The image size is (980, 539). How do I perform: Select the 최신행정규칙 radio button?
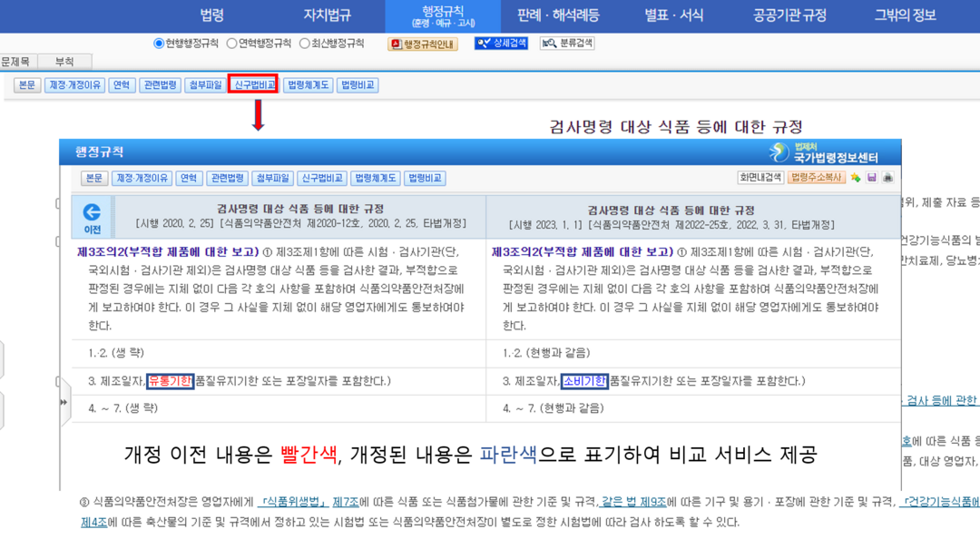pos(305,44)
